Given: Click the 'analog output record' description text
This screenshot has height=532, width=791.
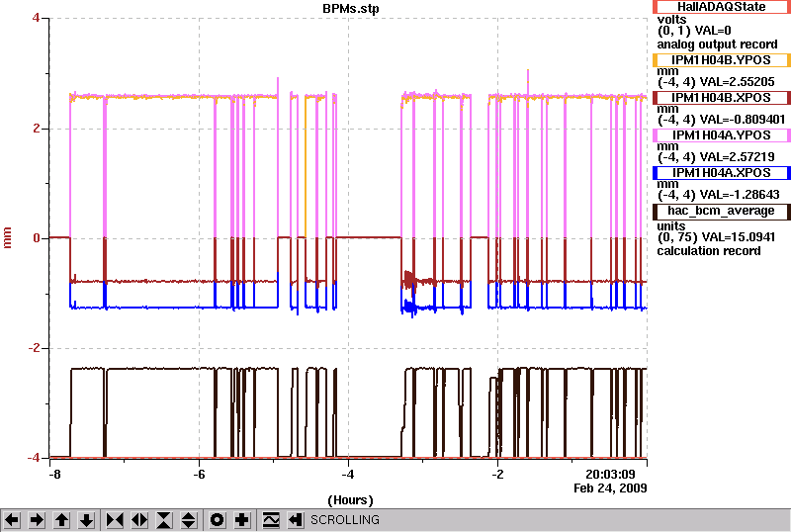Looking at the screenshot, I should pos(717,44).
